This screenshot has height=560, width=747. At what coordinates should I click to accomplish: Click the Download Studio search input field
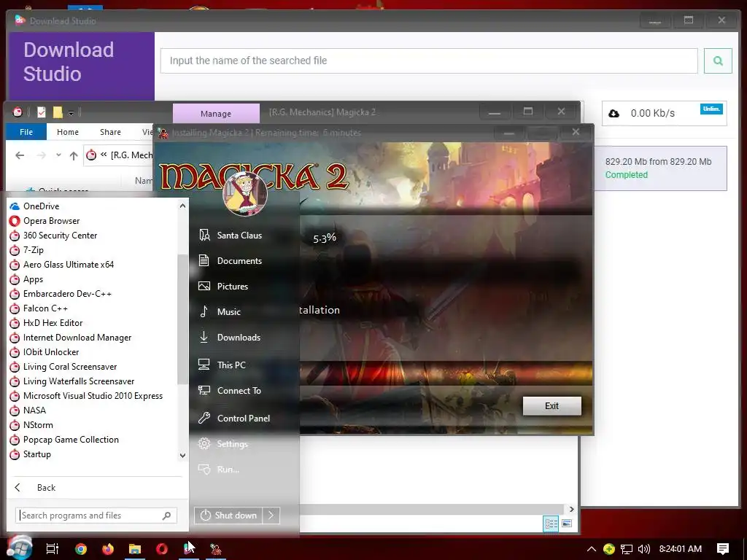pos(429,61)
